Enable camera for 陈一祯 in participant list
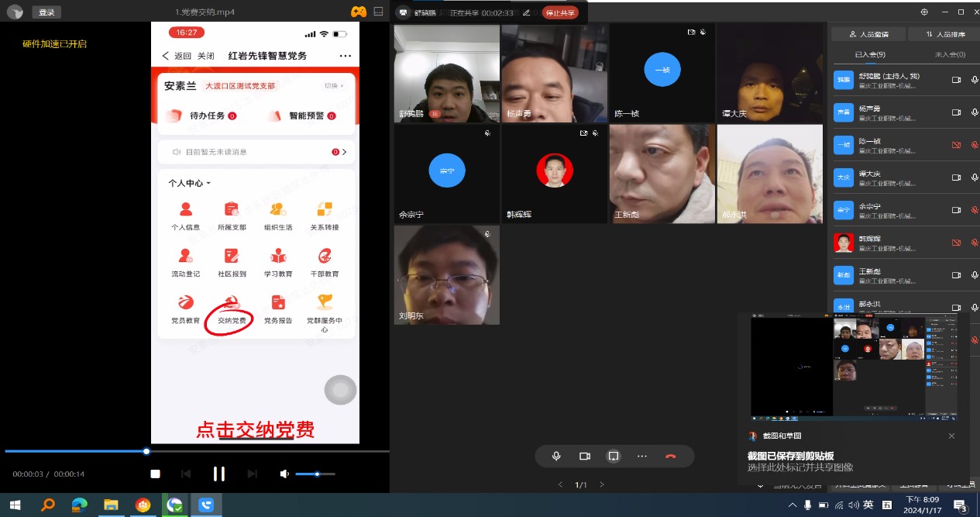 956,145
